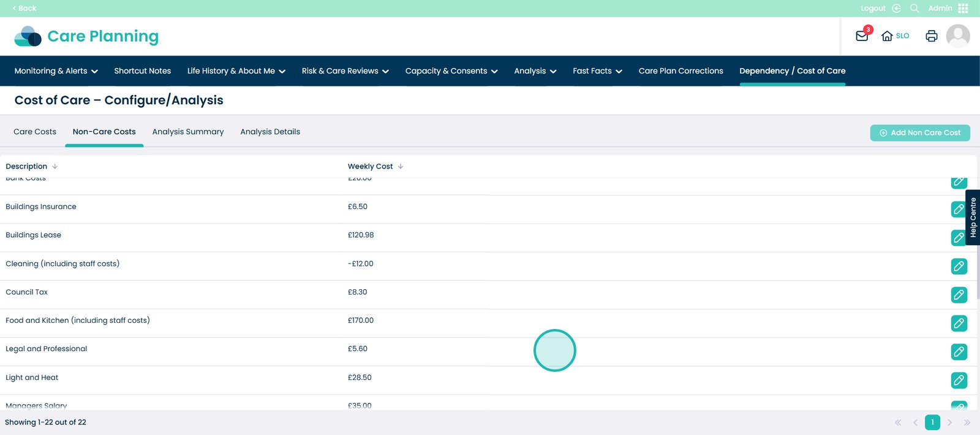980x435 pixels.
Task: Open the Help Centre side panel
Action: (973, 217)
